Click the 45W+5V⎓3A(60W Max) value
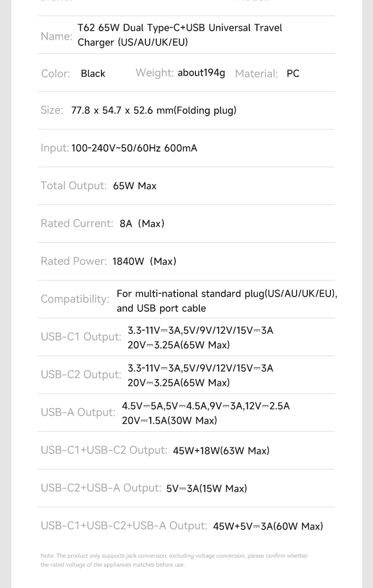The height and width of the screenshot is (588, 373). [x=268, y=527]
